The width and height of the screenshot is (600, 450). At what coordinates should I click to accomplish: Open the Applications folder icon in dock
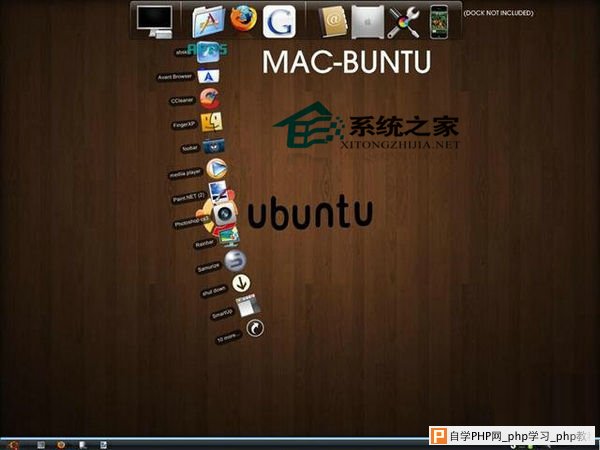coord(207,20)
